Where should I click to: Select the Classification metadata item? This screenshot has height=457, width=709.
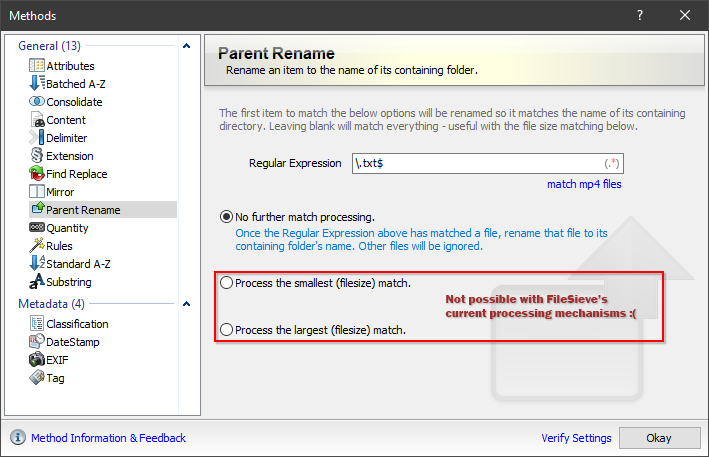pos(77,324)
